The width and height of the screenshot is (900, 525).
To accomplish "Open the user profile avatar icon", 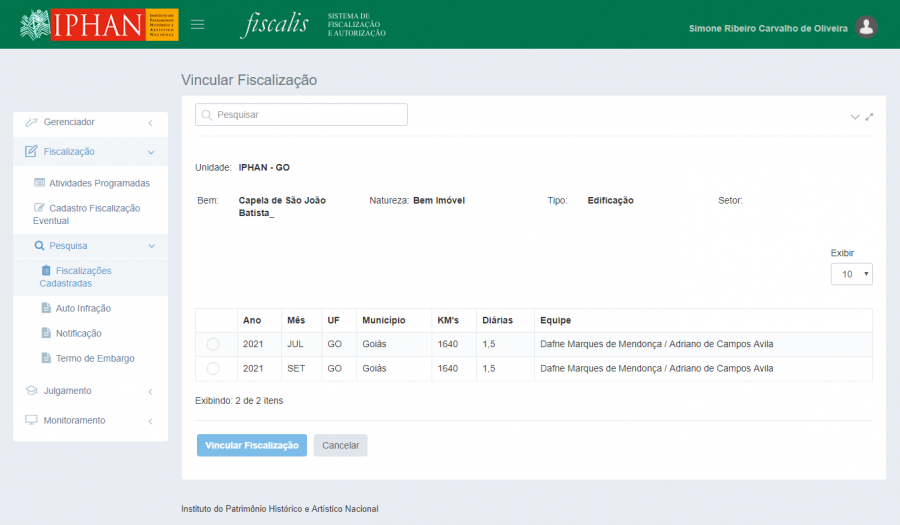I will coord(866,28).
